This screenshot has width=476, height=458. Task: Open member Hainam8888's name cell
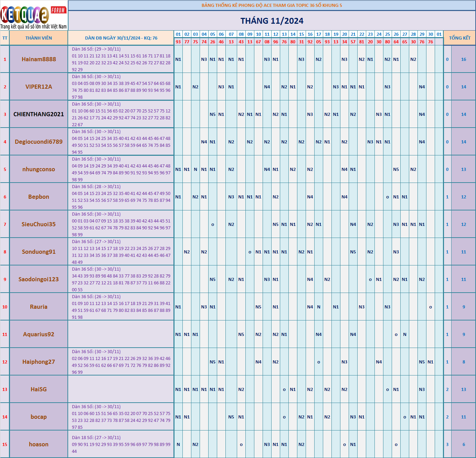(39, 59)
